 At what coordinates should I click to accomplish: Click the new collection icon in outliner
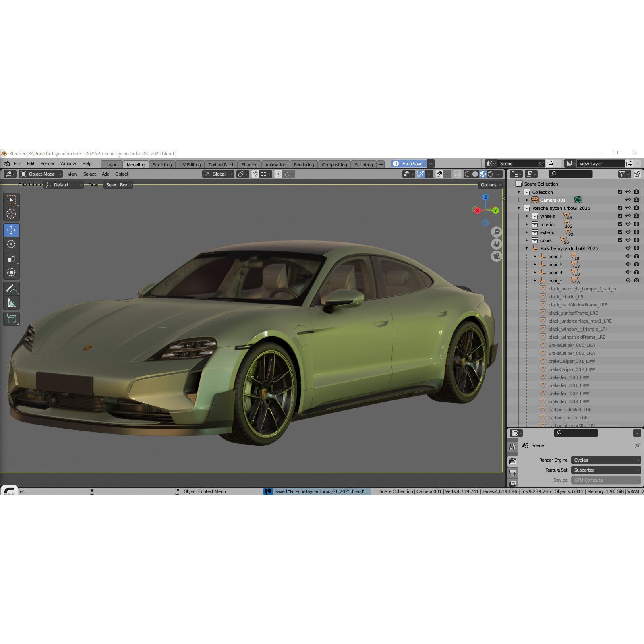(637, 174)
